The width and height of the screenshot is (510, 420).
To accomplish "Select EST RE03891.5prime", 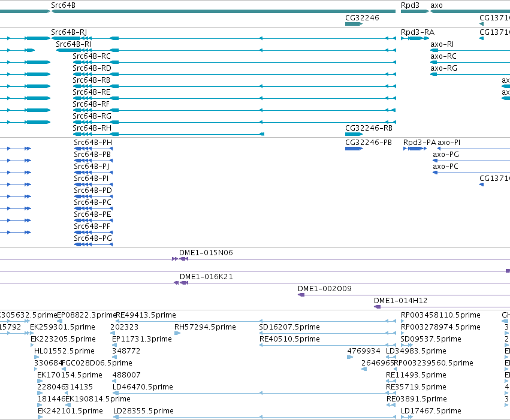I will click(391, 405).
